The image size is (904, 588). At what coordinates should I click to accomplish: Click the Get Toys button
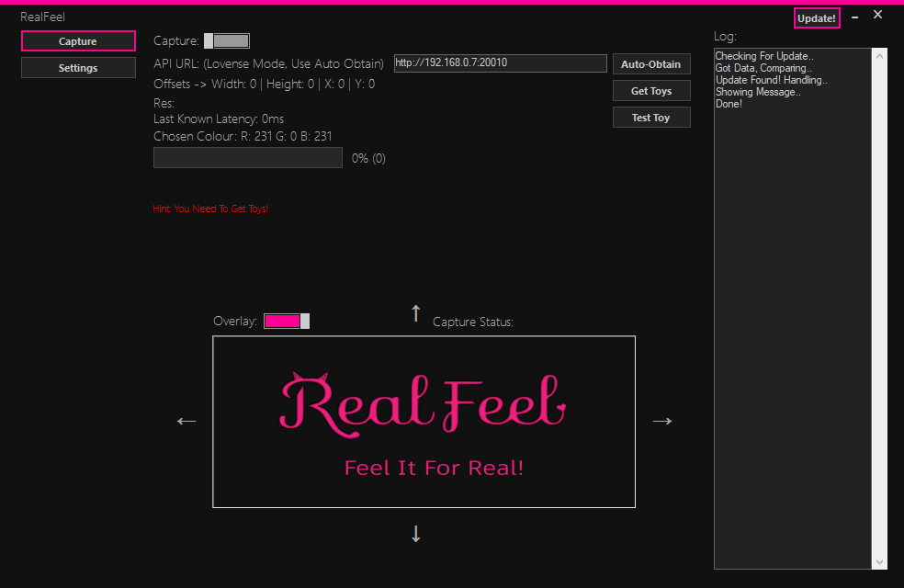[651, 91]
